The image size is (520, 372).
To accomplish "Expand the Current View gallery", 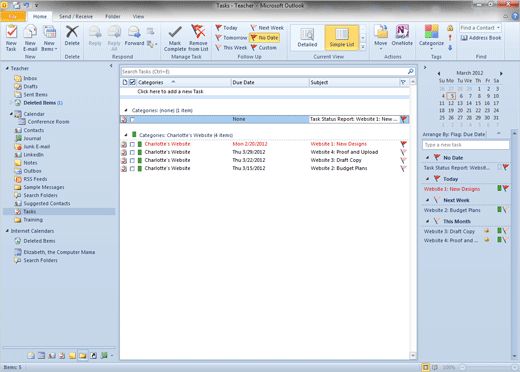I will (363, 47).
